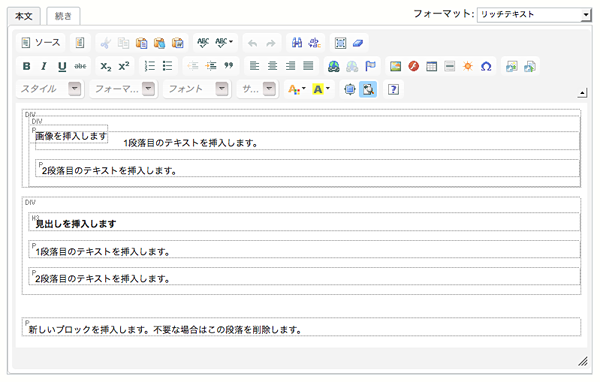Toggle numbered list

[x=149, y=66]
